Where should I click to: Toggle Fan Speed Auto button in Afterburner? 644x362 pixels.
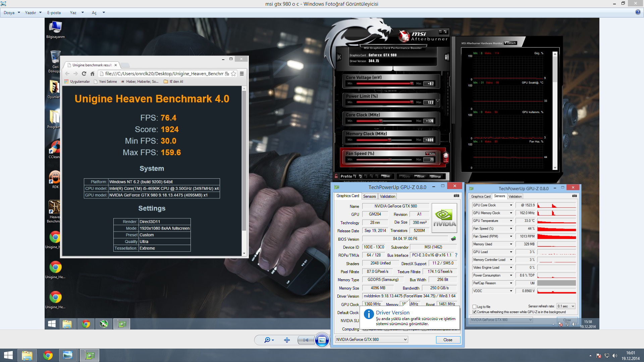[x=430, y=154]
